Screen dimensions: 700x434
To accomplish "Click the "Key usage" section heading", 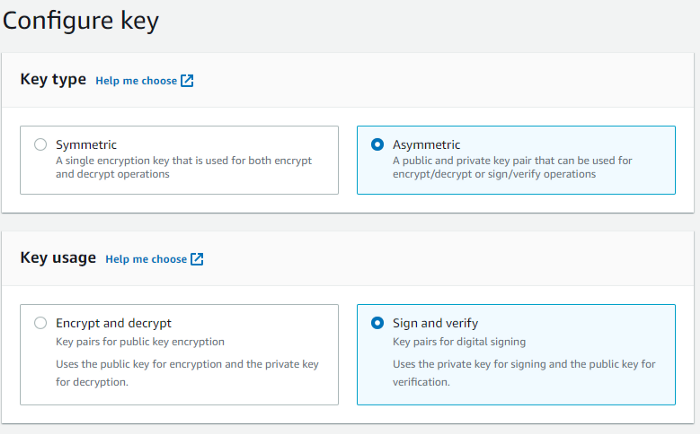I will pyautogui.click(x=58, y=258).
